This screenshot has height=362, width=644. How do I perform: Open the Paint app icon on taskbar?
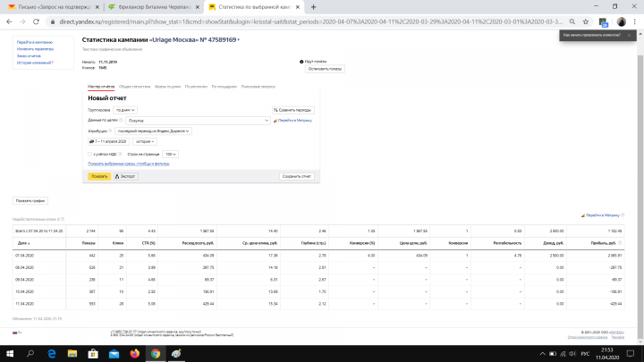176,353
